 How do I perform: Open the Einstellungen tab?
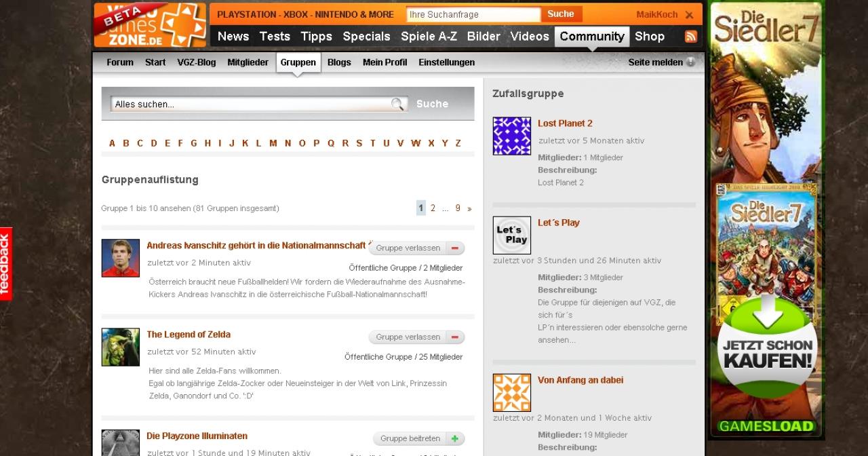tap(446, 62)
